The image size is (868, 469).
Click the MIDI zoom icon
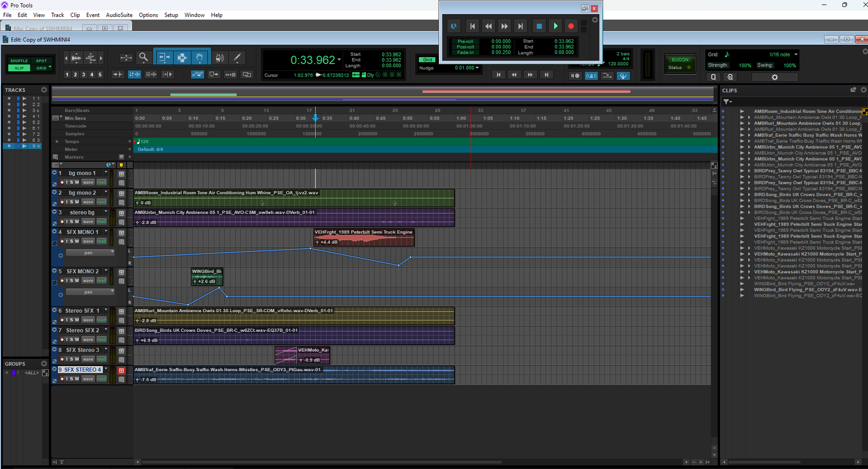[x=91, y=58]
